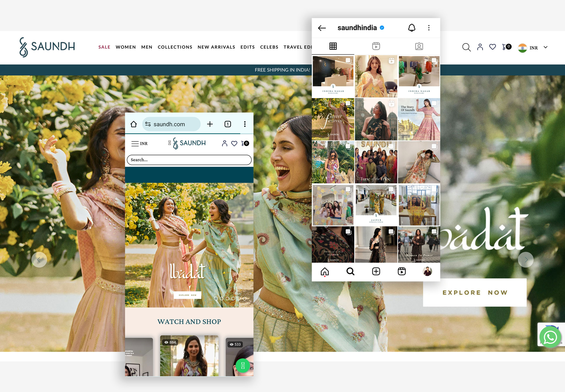Open a new tab with plus icon

[210, 124]
